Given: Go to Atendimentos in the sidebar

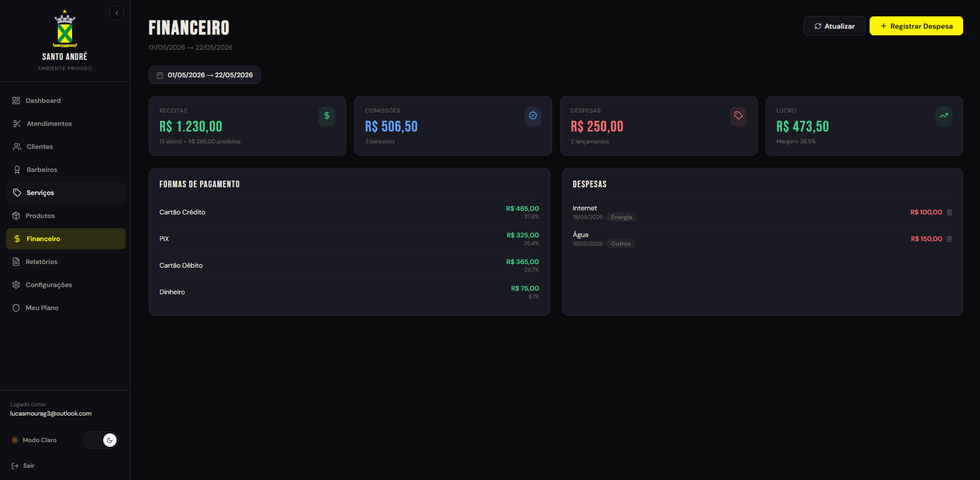Looking at the screenshot, I should click(66, 124).
